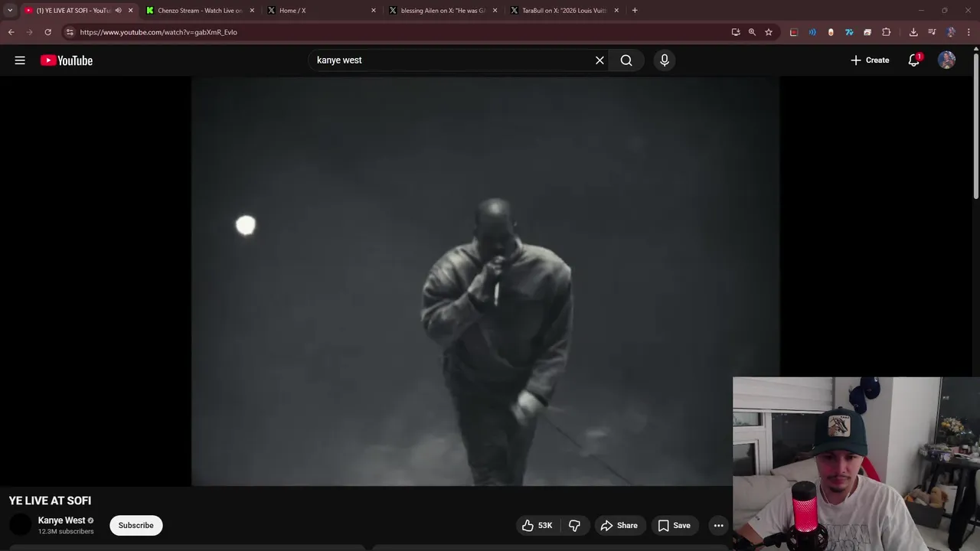View site information in the address bar
The image size is (980, 551).
[70, 32]
